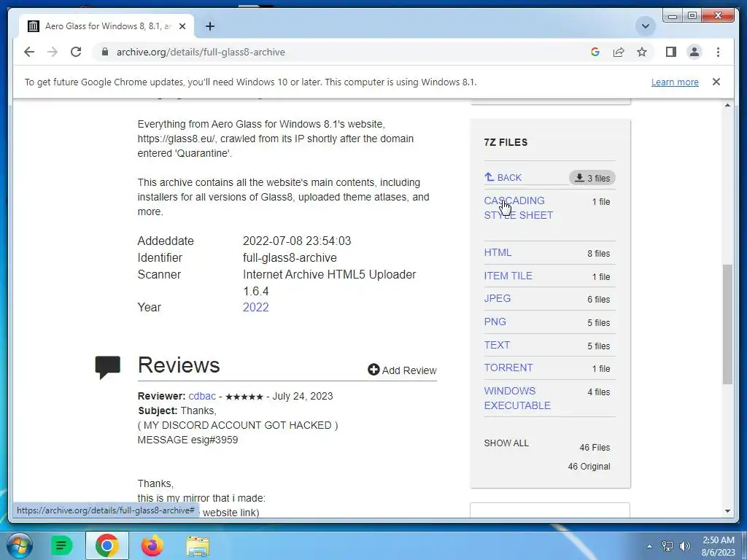Click the taskbar clock 2:50 AM
The image size is (747, 560).
click(718, 546)
